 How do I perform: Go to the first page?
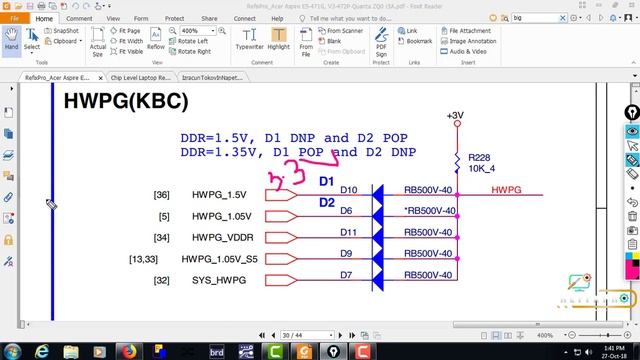point(262,336)
